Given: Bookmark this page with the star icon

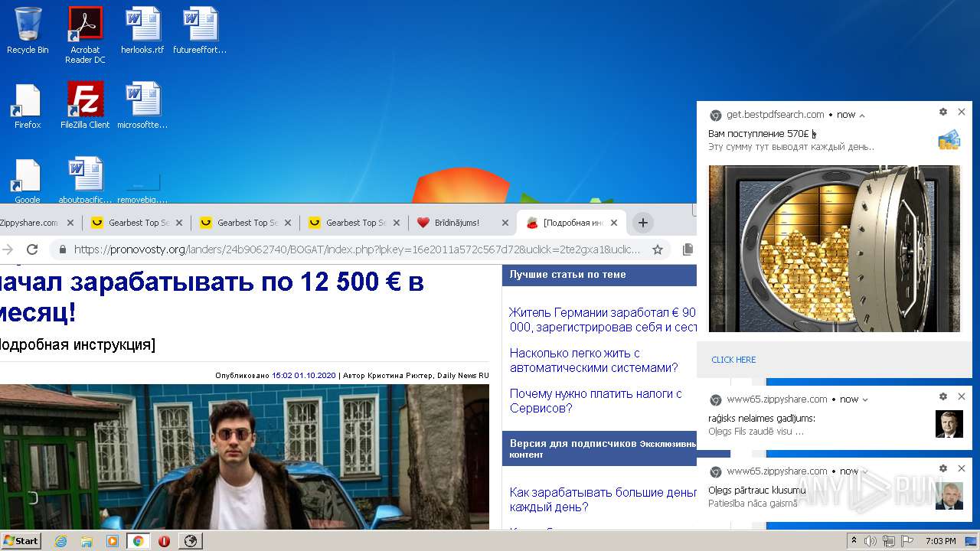Looking at the screenshot, I should pyautogui.click(x=657, y=249).
